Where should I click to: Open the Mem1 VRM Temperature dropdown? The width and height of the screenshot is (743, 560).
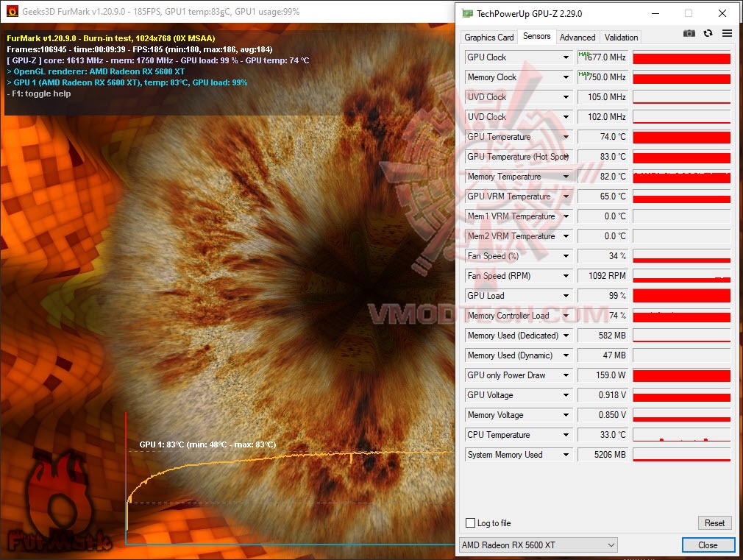pos(566,216)
